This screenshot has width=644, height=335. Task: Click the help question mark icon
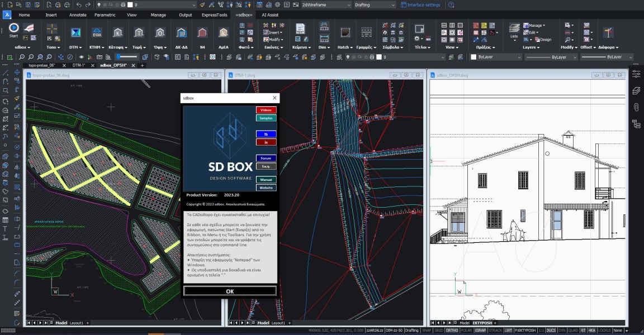click(451, 5)
